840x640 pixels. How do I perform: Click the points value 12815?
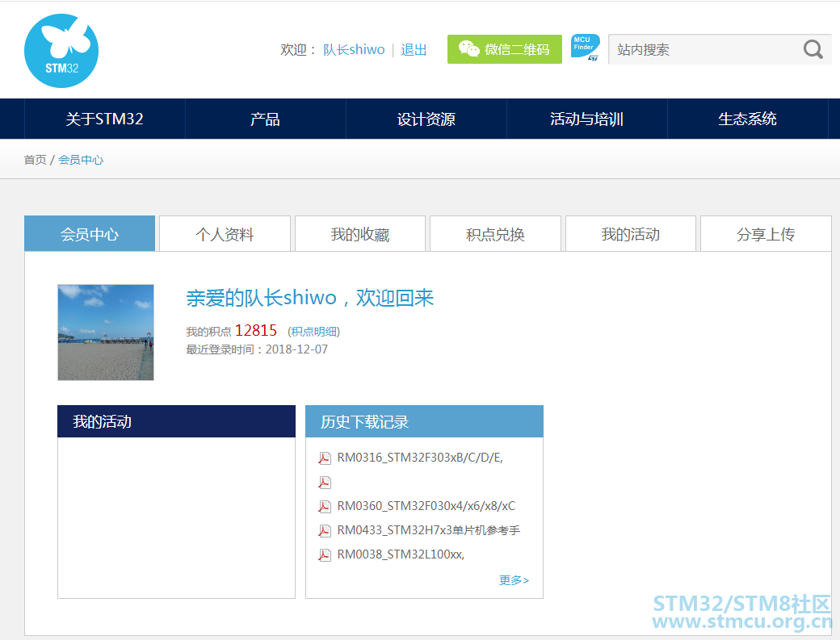(256, 331)
